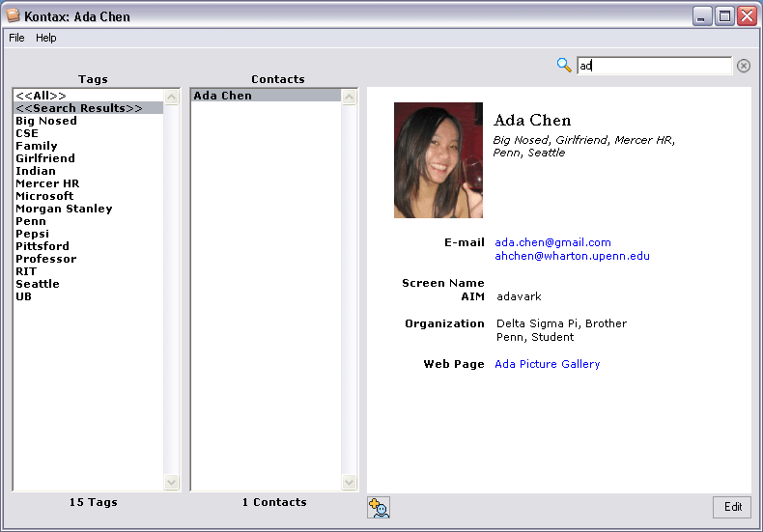Open the File menu
This screenshot has width=763, height=532.
click(x=16, y=38)
